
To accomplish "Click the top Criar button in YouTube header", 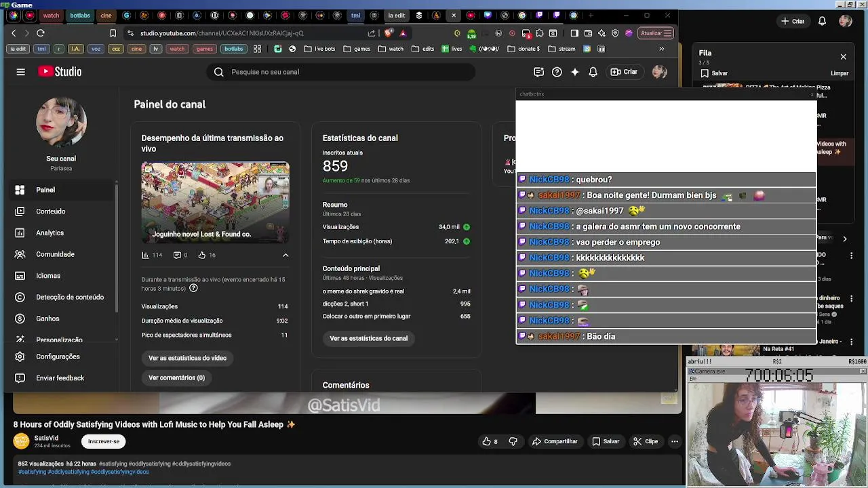I will tap(793, 21).
